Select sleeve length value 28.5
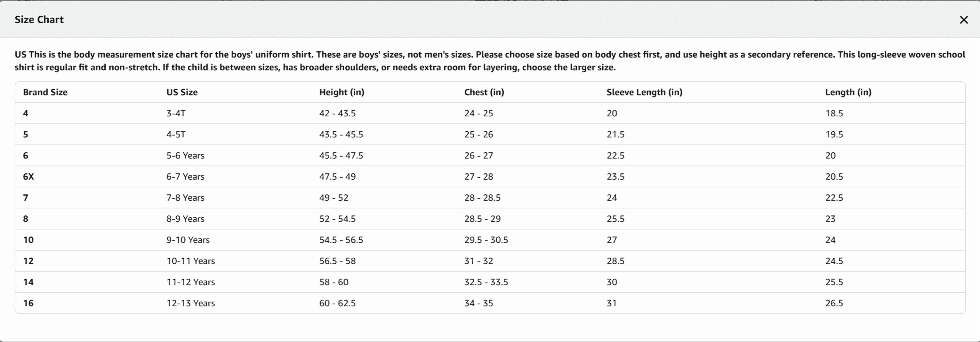 [615, 261]
